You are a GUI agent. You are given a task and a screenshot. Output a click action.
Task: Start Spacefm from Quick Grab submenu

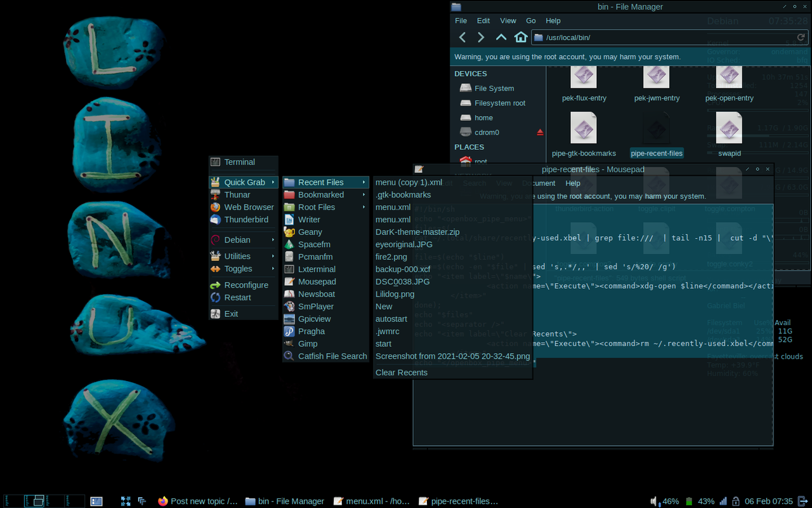pos(326,244)
